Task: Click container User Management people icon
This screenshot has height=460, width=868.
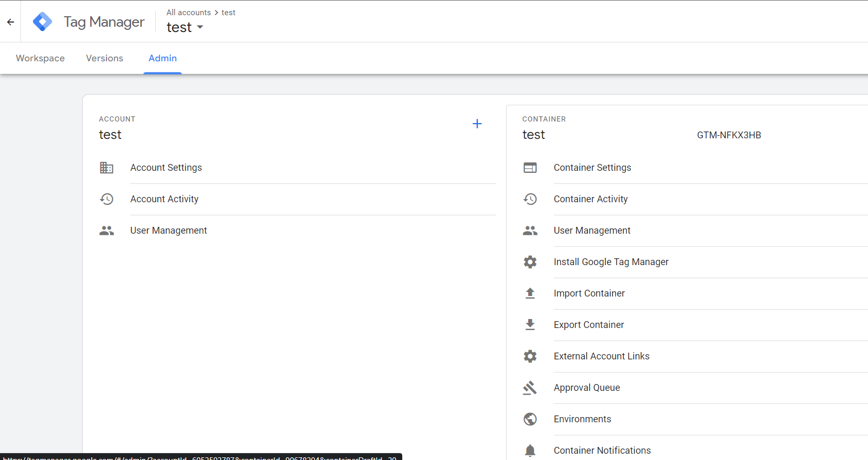Action: coord(530,231)
